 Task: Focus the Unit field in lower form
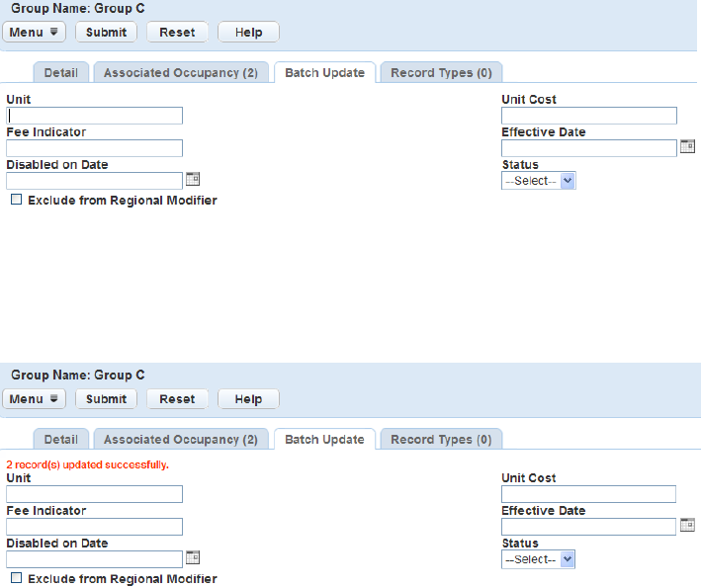coord(94,494)
